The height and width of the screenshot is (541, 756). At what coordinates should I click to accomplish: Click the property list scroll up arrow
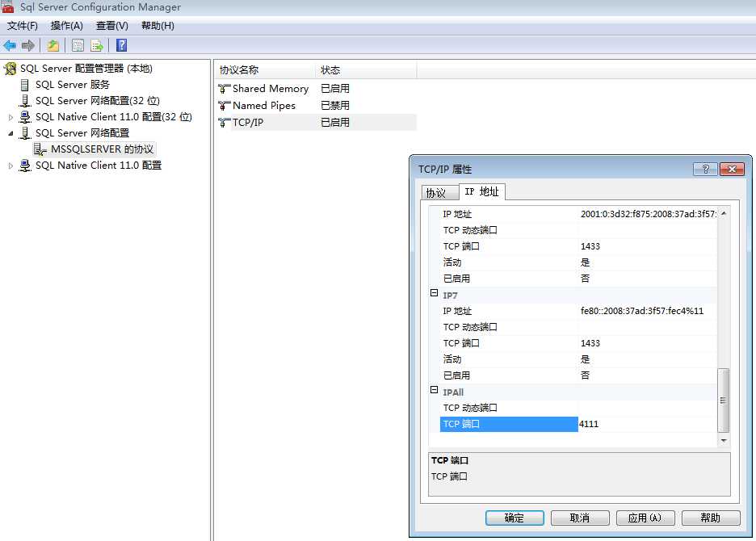(x=724, y=213)
